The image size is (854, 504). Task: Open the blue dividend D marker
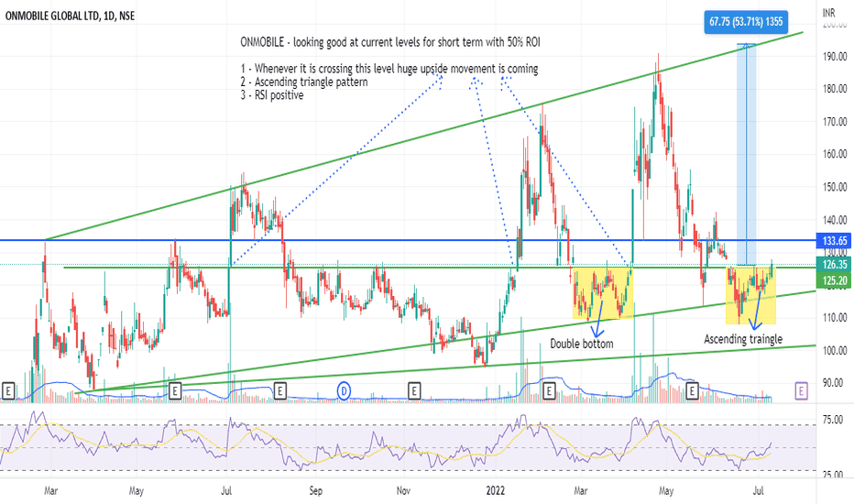point(344,390)
